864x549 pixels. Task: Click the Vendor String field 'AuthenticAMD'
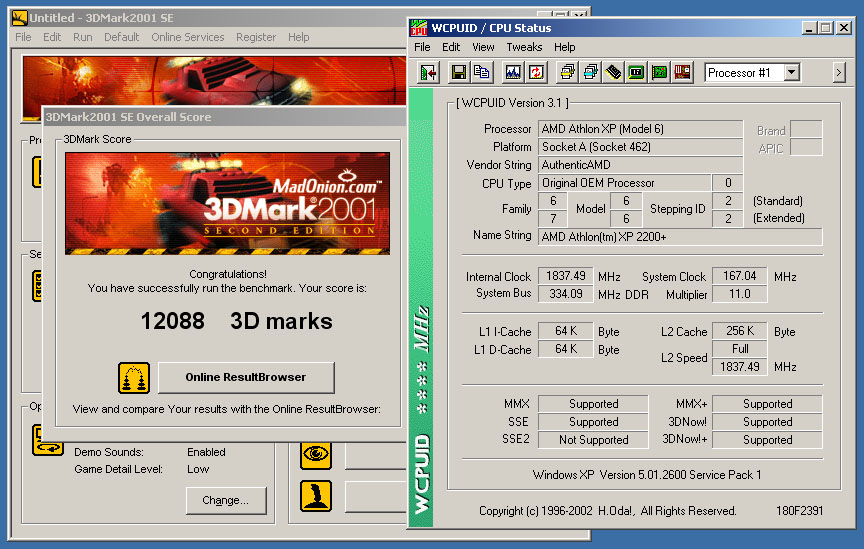[640, 165]
